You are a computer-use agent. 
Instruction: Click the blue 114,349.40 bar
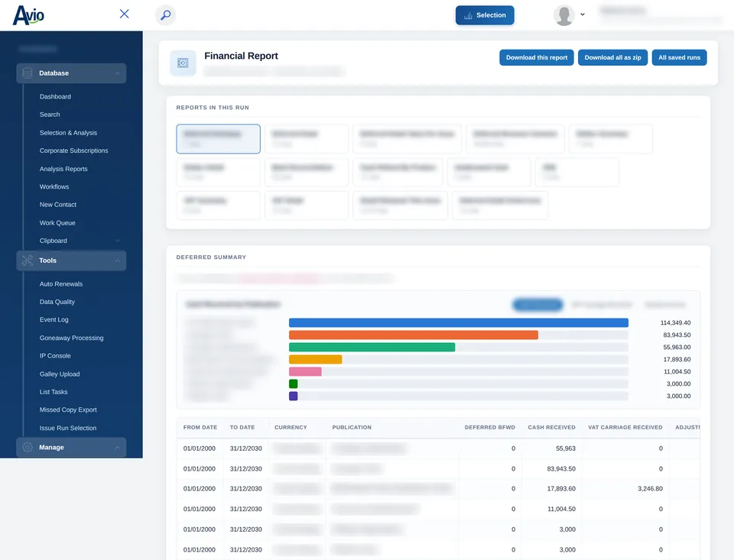(x=458, y=323)
